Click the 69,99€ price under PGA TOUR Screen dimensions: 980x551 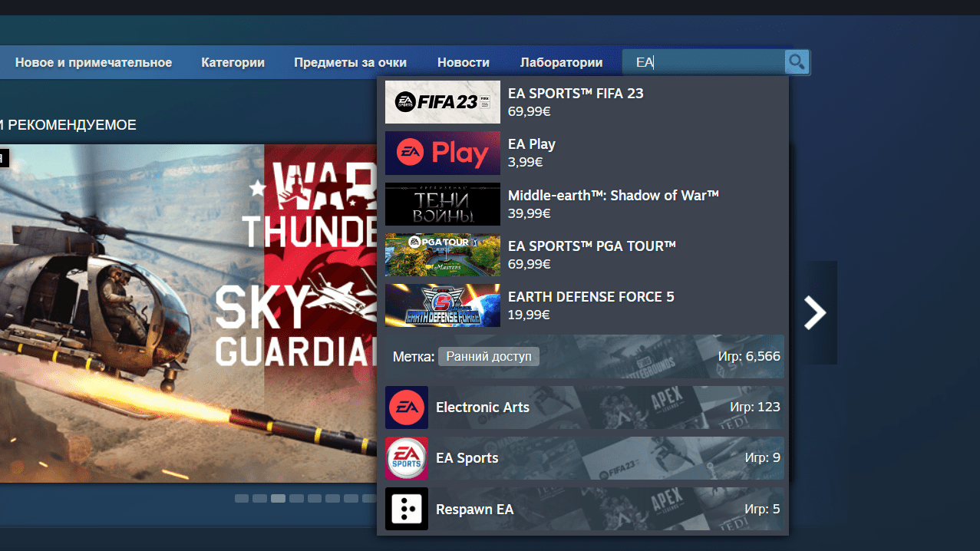(530, 264)
